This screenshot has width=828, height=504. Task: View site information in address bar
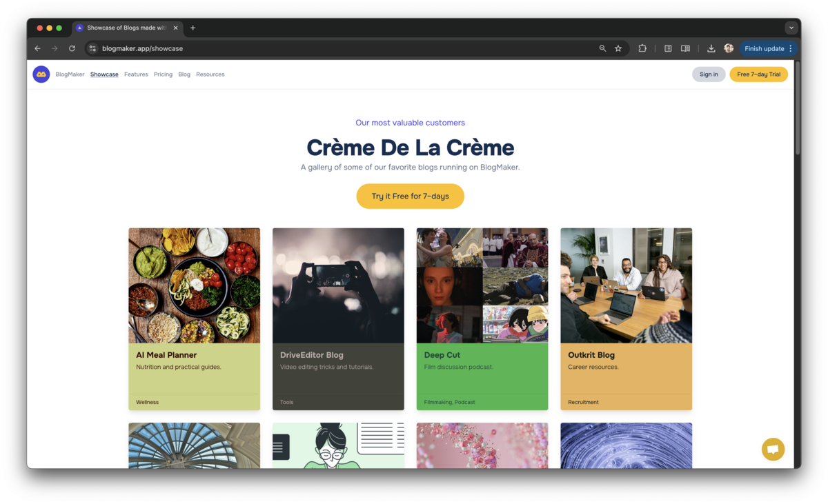tap(92, 49)
